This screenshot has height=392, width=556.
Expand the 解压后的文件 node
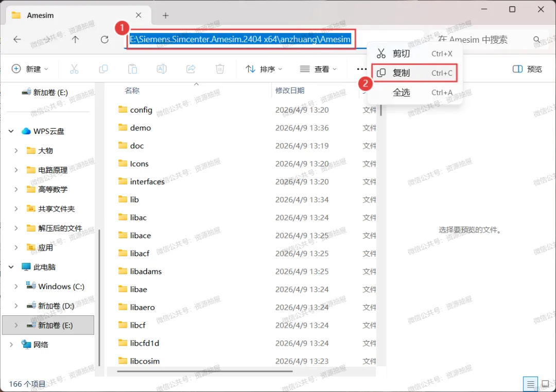pos(16,228)
